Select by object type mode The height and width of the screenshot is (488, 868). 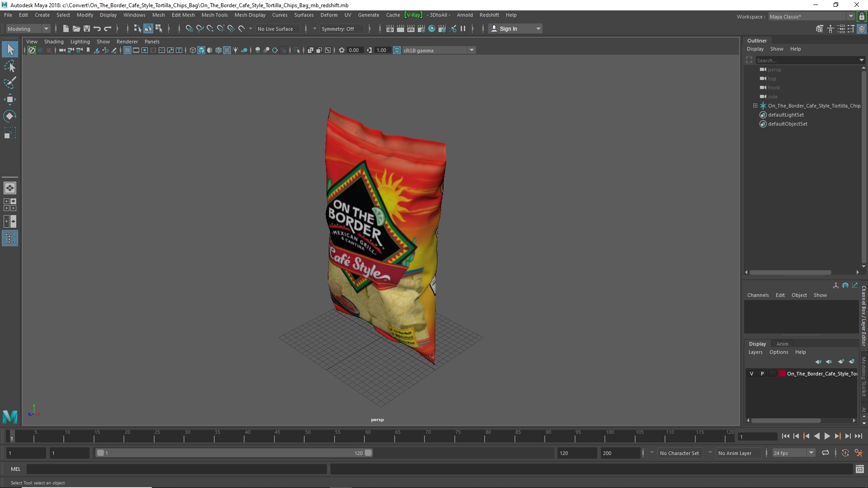148,28
